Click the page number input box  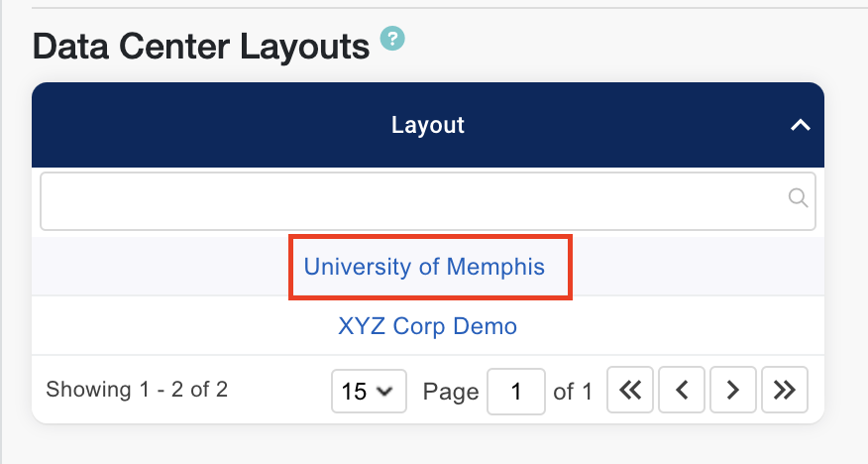coord(515,391)
